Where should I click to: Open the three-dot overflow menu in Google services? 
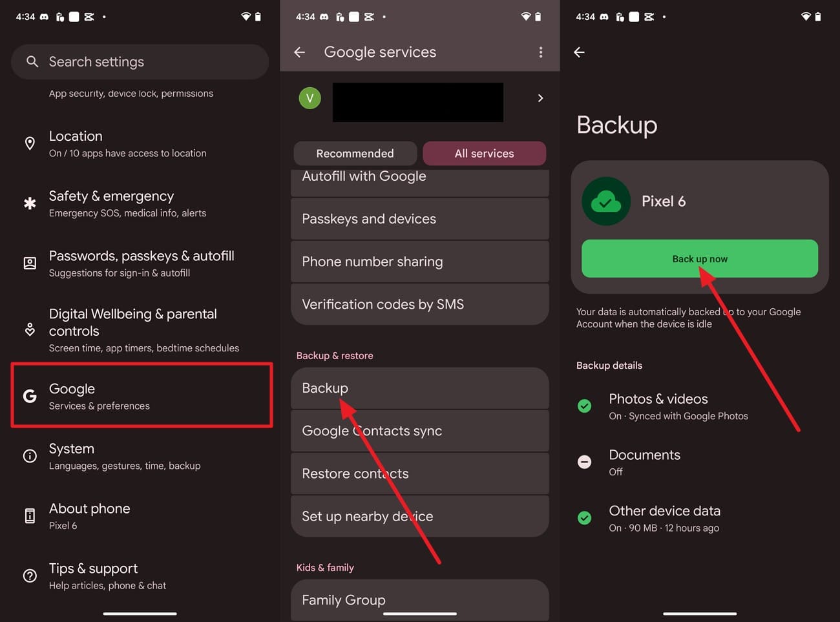tap(541, 52)
